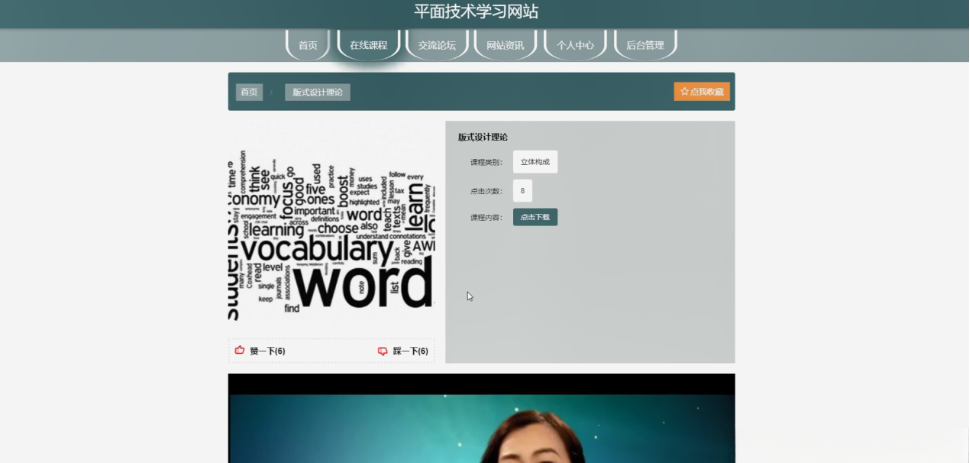Click the 踩一下(6) dislike text
This screenshot has height=463, width=970.
coord(411,352)
